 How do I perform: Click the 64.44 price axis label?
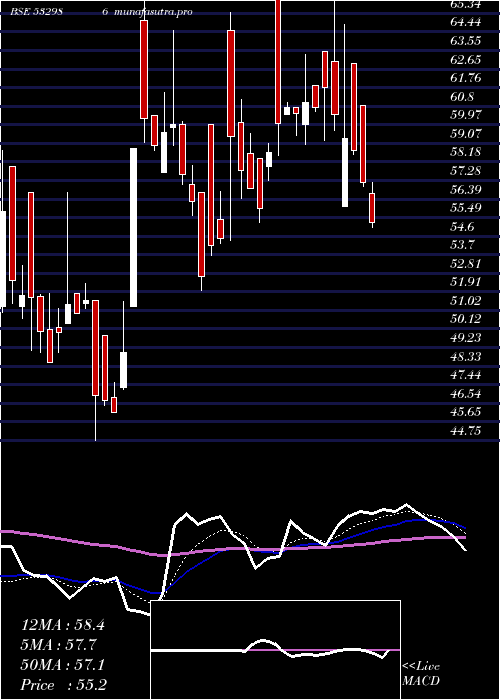click(x=466, y=22)
